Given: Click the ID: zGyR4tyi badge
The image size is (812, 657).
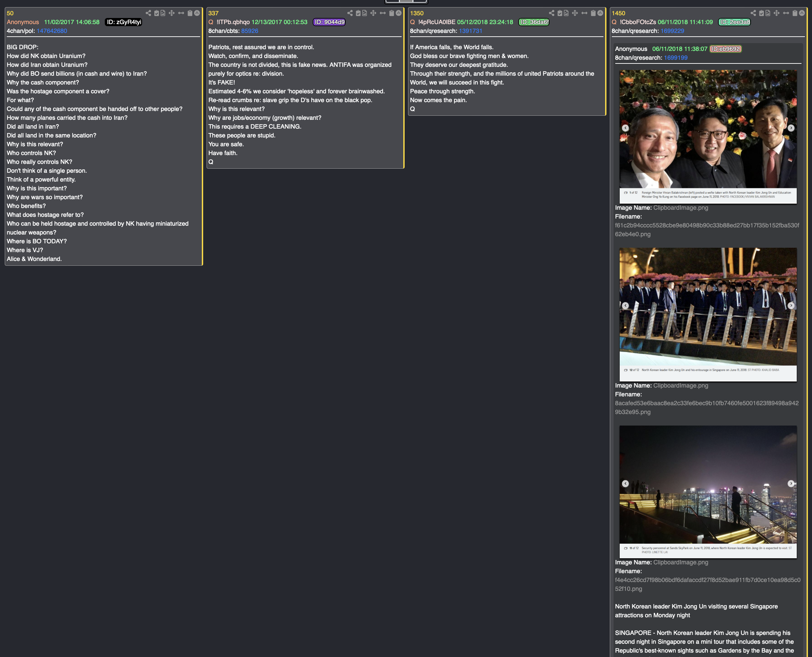Looking at the screenshot, I should (x=124, y=22).
